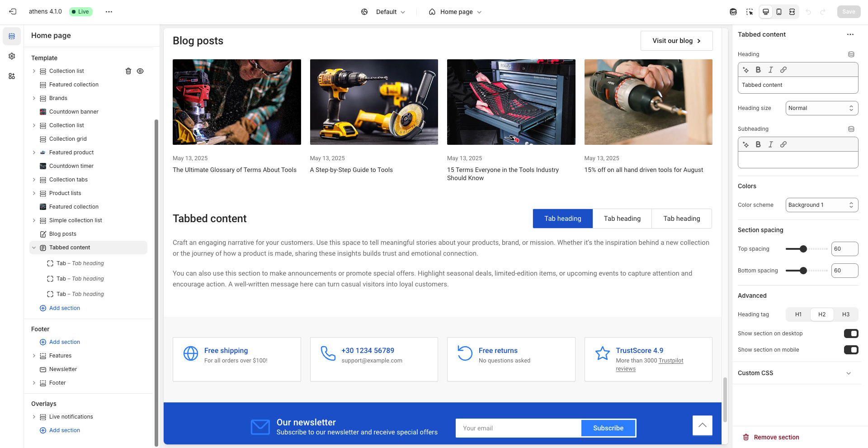Toggle Show section on desktop
868x448 pixels.
tap(851, 334)
